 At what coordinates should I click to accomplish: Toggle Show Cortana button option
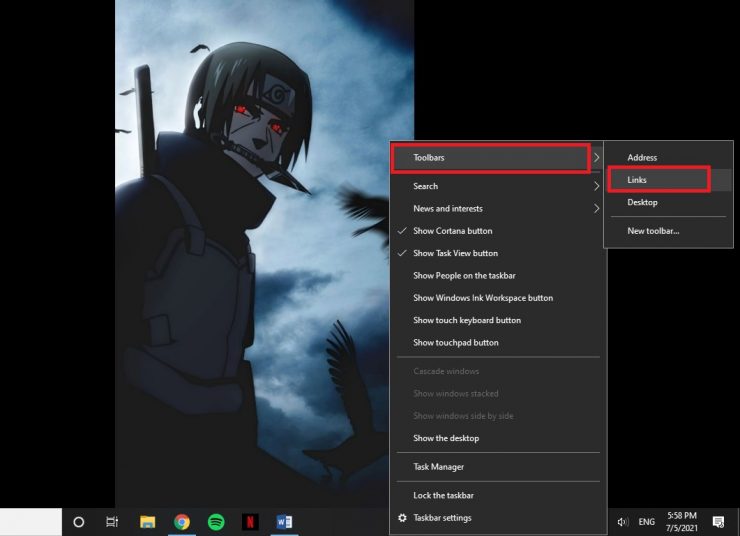click(x=498, y=231)
